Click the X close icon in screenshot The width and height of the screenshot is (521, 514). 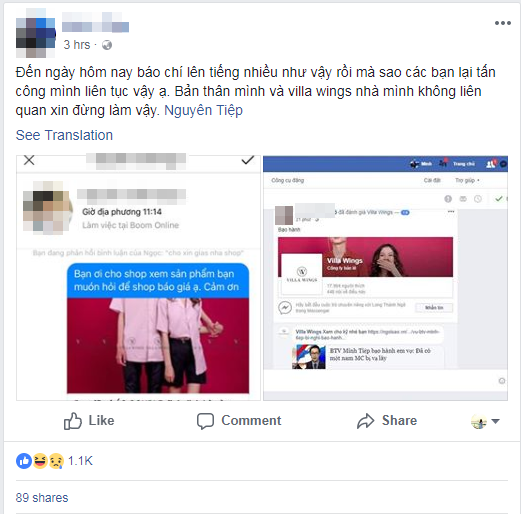point(29,160)
